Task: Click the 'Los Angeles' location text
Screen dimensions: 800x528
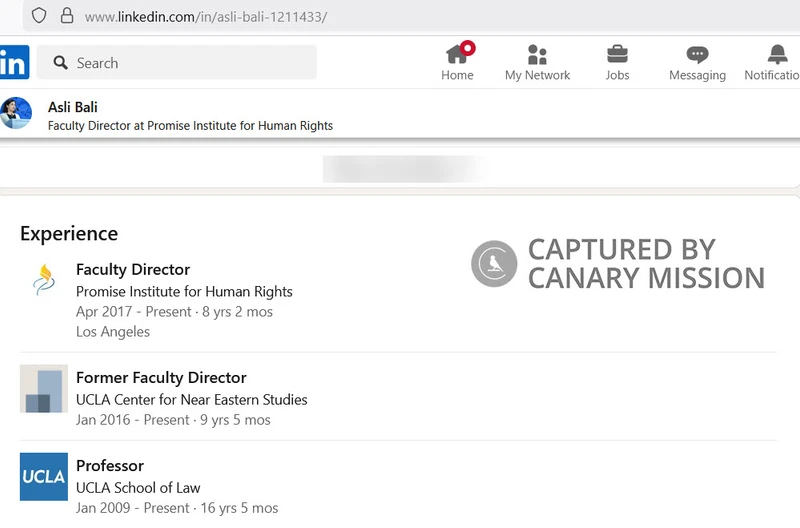Action: click(x=113, y=332)
